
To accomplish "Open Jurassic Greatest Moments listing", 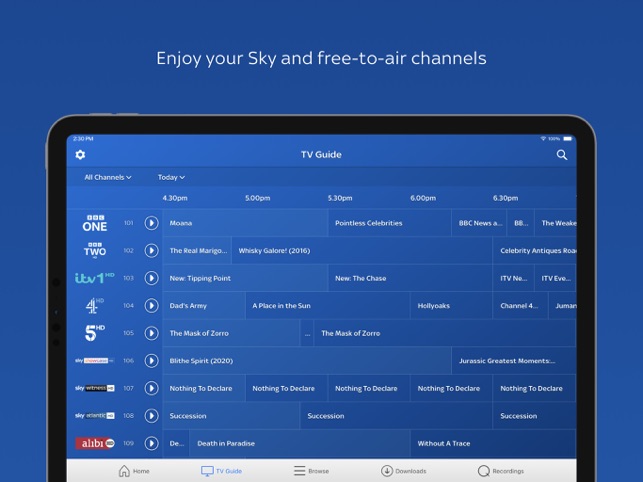I will click(x=514, y=361).
